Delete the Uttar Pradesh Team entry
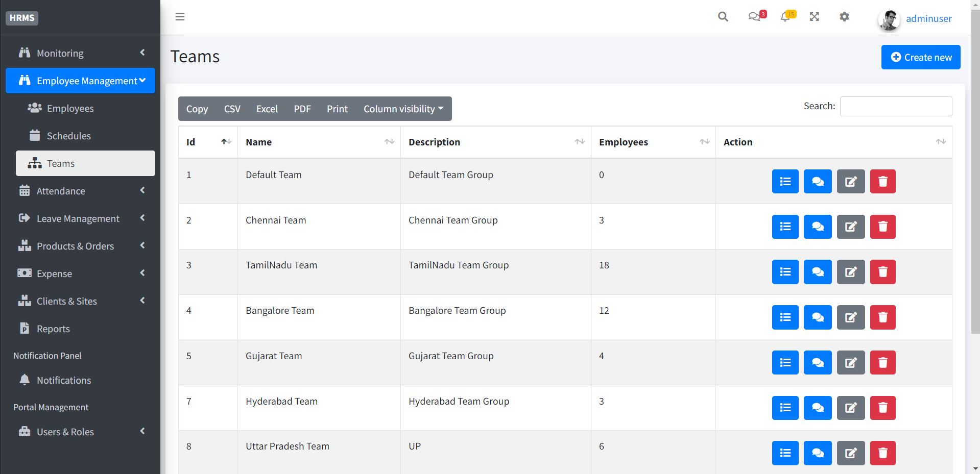Screen dimensions: 980x474 point(882,453)
